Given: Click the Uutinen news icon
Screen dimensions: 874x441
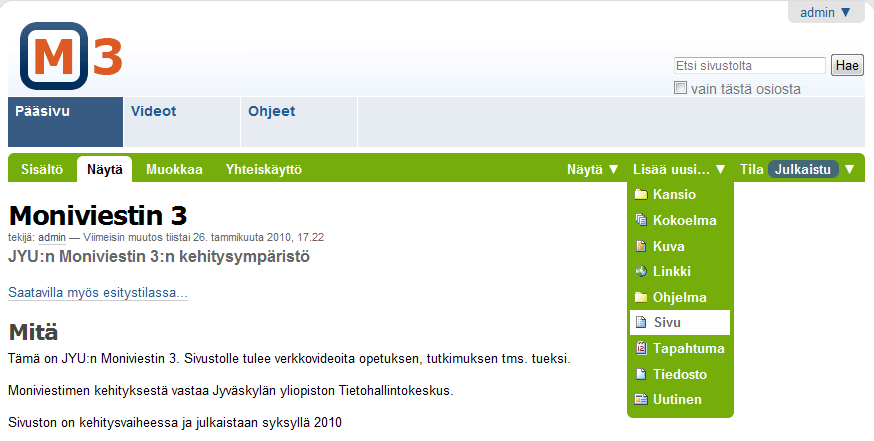Looking at the screenshot, I should [641, 400].
